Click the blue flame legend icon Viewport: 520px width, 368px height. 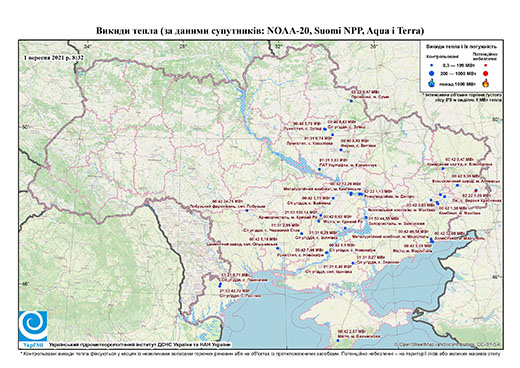(432, 83)
